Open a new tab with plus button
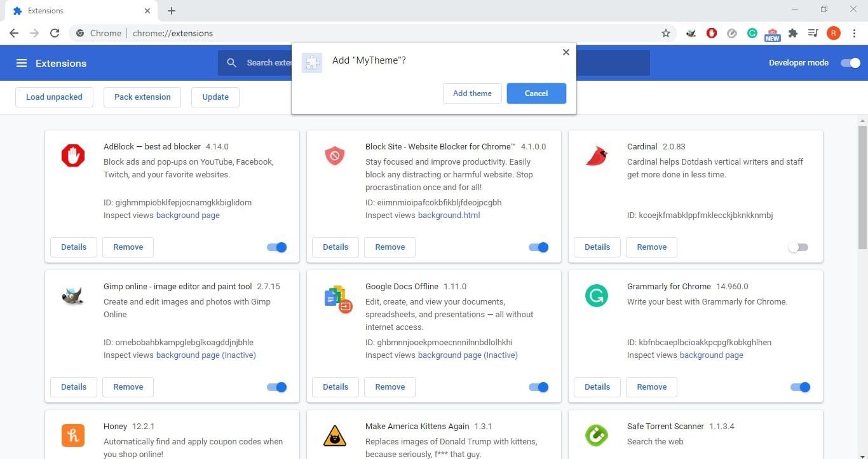Screen dimensions: 868x459 point(172,11)
